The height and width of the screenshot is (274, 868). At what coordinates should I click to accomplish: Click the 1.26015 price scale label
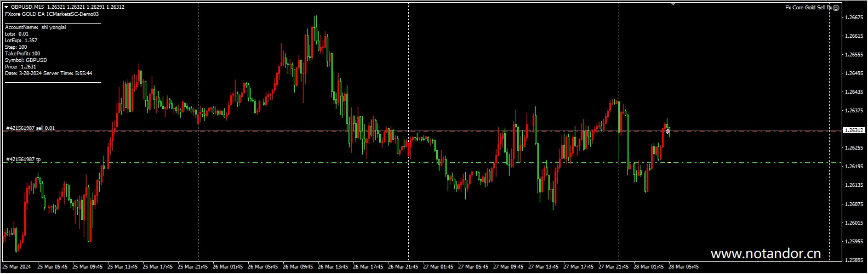point(854,223)
